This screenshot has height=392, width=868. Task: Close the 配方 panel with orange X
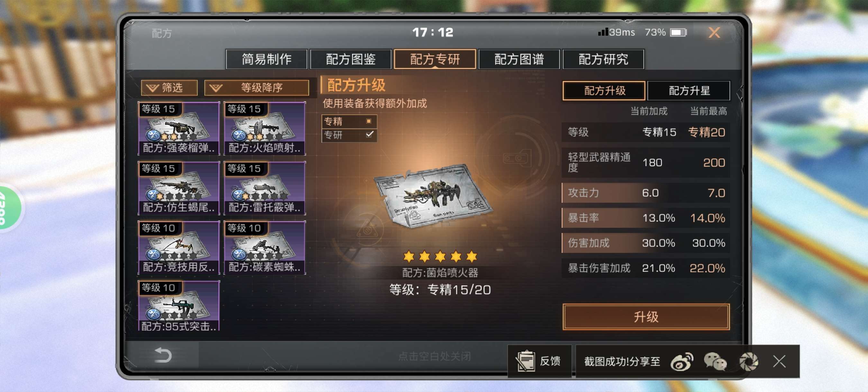click(x=714, y=33)
